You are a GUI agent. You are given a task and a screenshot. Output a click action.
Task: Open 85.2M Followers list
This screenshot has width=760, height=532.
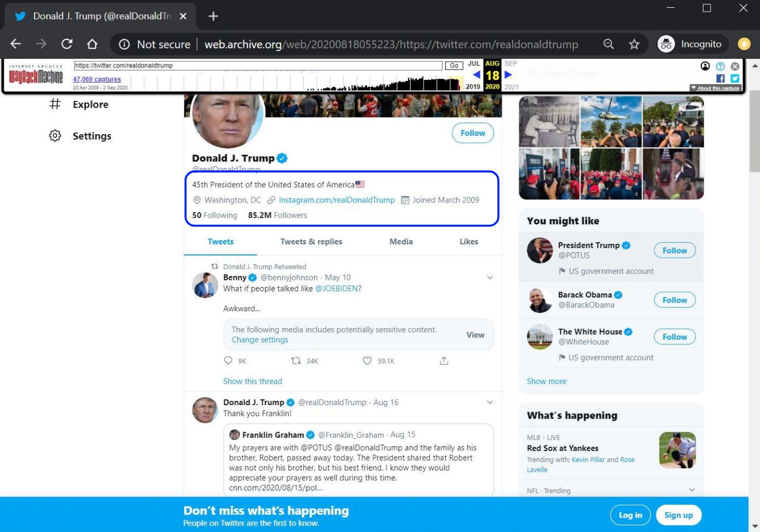click(277, 215)
